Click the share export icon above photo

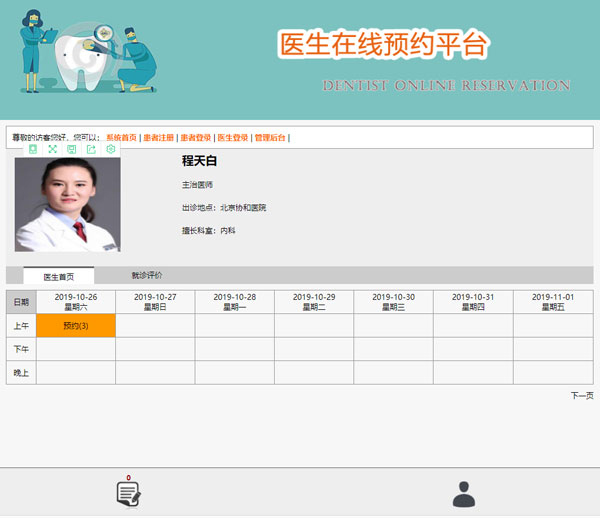click(x=91, y=149)
